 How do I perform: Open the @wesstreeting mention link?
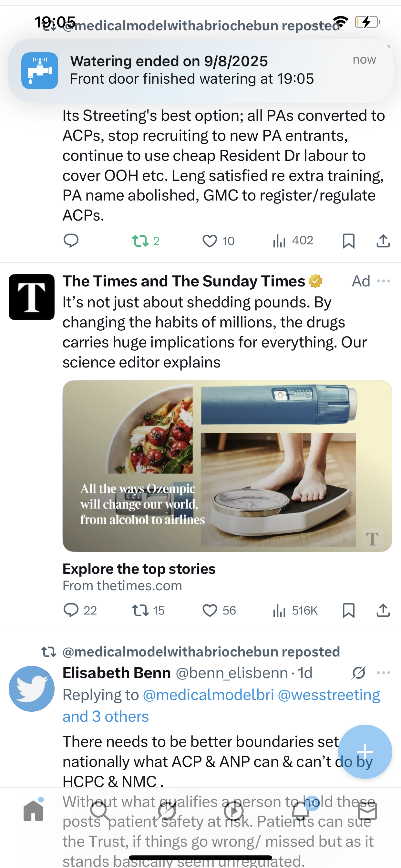tap(329, 695)
